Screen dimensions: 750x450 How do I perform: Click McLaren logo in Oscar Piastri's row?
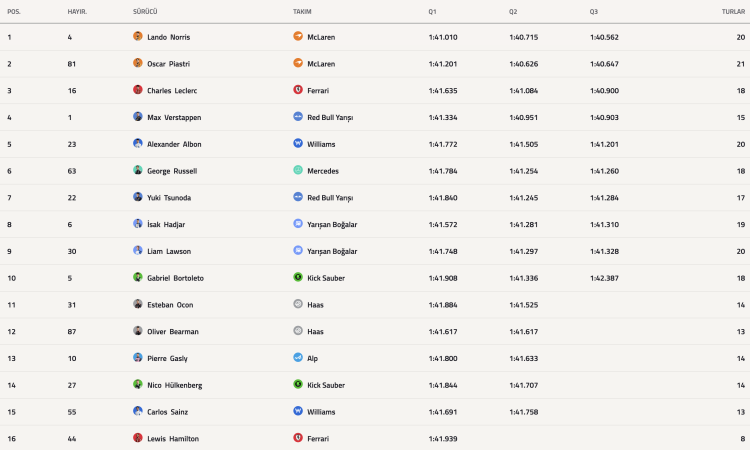(x=298, y=63)
